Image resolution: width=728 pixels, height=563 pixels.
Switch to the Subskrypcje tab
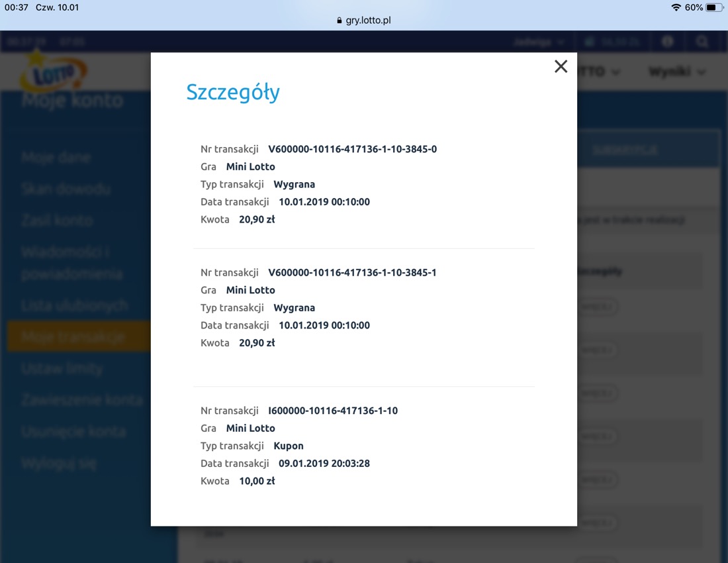tap(624, 149)
